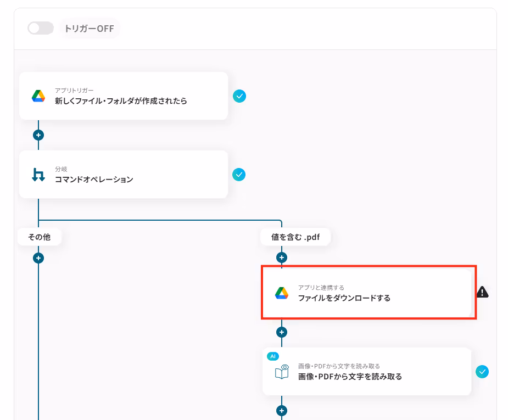Open the 画像・PDFから文字を読み取る card
Viewport: 508px width, 420px height.
367,372
